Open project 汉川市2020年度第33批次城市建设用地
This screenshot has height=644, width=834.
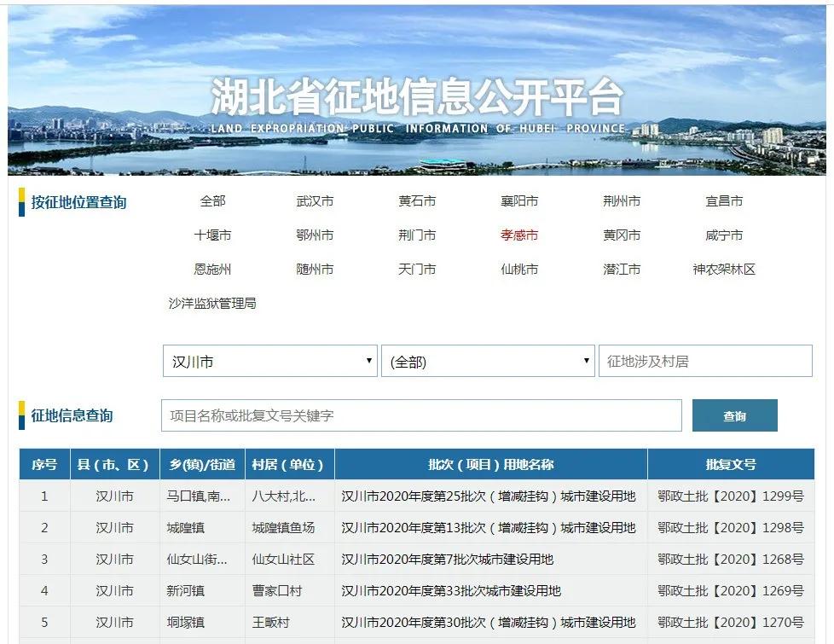tap(451, 591)
